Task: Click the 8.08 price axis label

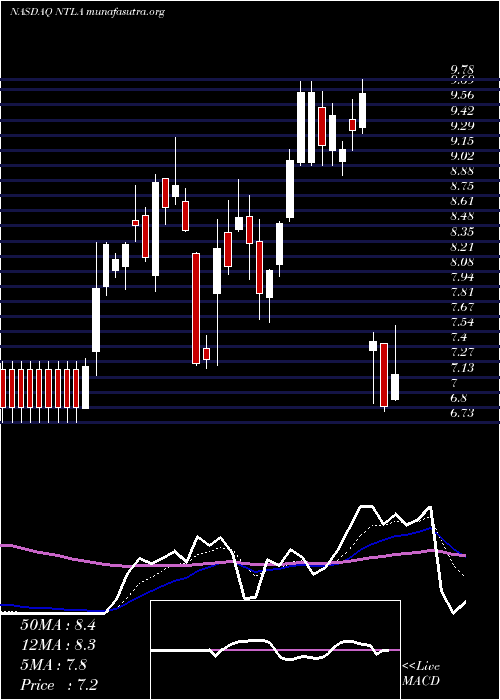Action: [x=462, y=262]
